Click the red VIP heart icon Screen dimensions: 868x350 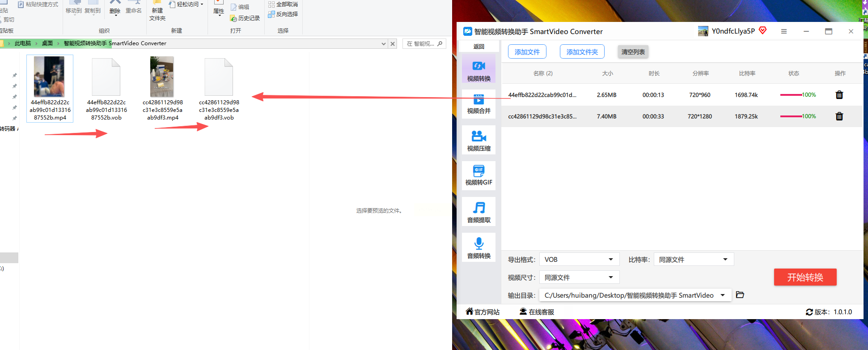pyautogui.click(x=763, y=30)
